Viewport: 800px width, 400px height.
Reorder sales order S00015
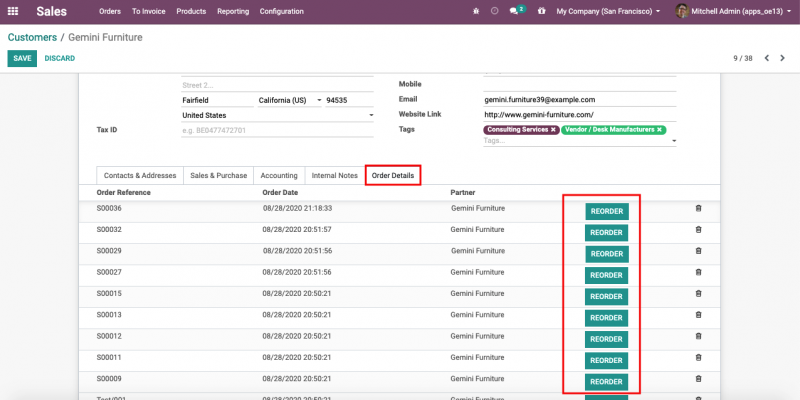[x=607, y=297]
